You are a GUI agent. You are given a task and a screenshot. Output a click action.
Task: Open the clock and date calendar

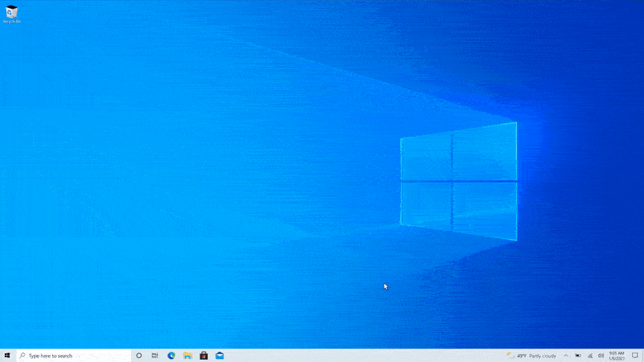click(x=616, y=356)
